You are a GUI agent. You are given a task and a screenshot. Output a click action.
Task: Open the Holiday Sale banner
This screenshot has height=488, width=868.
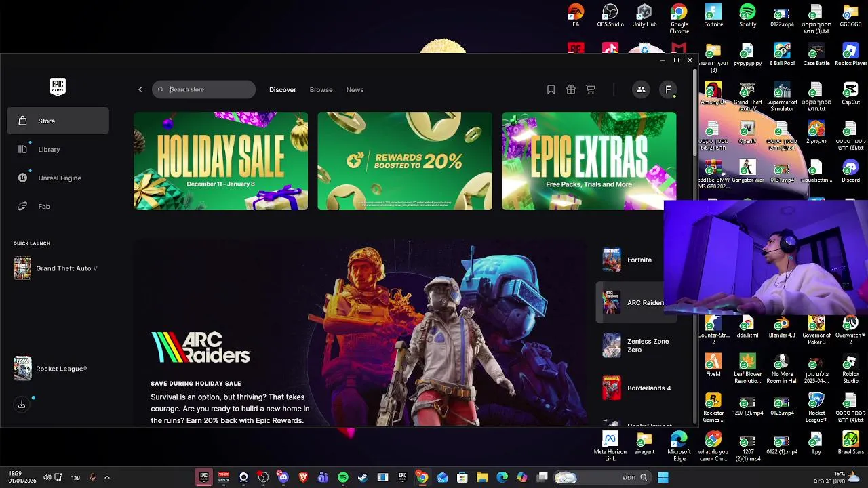[220, 161]
